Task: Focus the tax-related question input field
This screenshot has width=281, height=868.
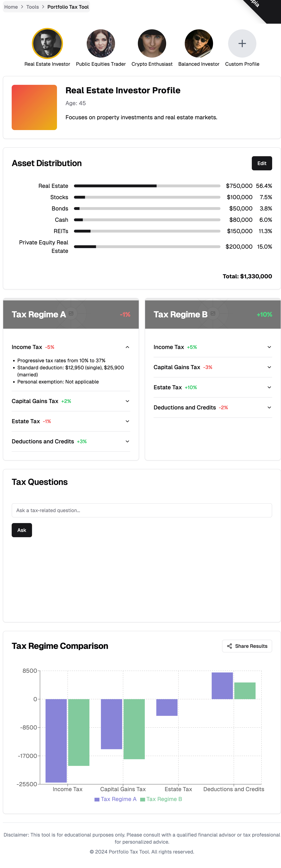Action: 142,510
